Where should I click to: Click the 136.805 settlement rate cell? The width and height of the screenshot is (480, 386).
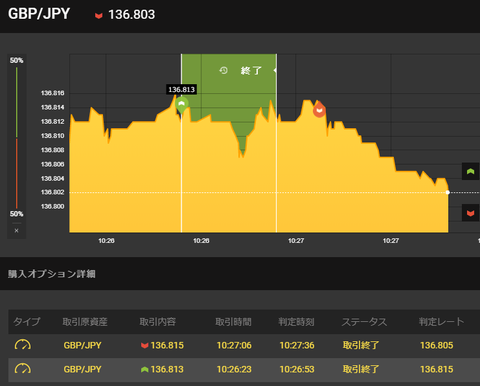pyautogui.click(x=437, y=345)
